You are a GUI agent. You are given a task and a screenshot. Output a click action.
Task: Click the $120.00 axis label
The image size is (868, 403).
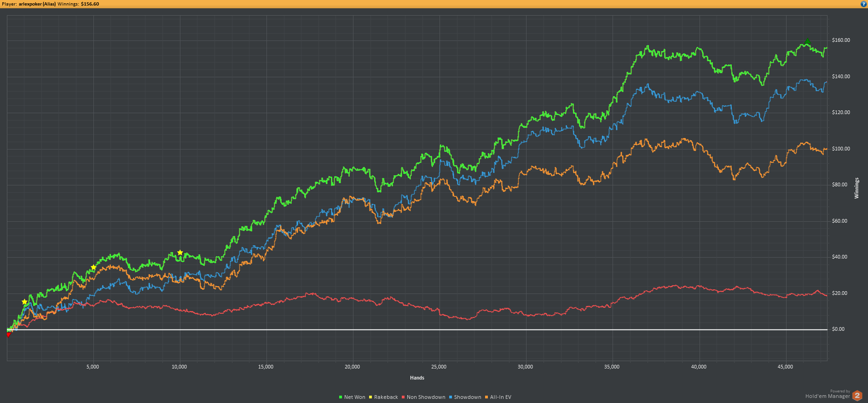(841, 112)
